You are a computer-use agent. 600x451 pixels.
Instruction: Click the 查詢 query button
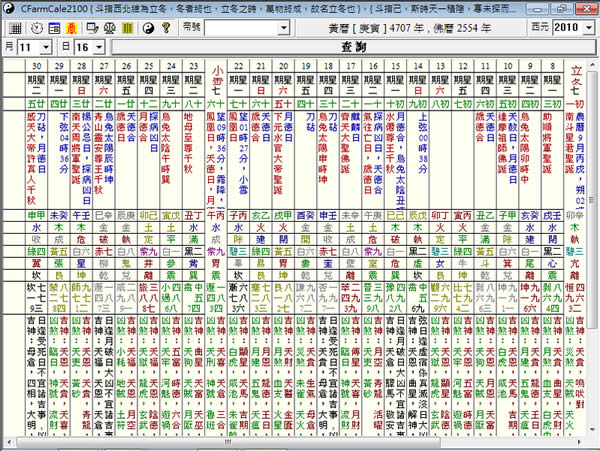pyautogui.click(x=354, y=47)
